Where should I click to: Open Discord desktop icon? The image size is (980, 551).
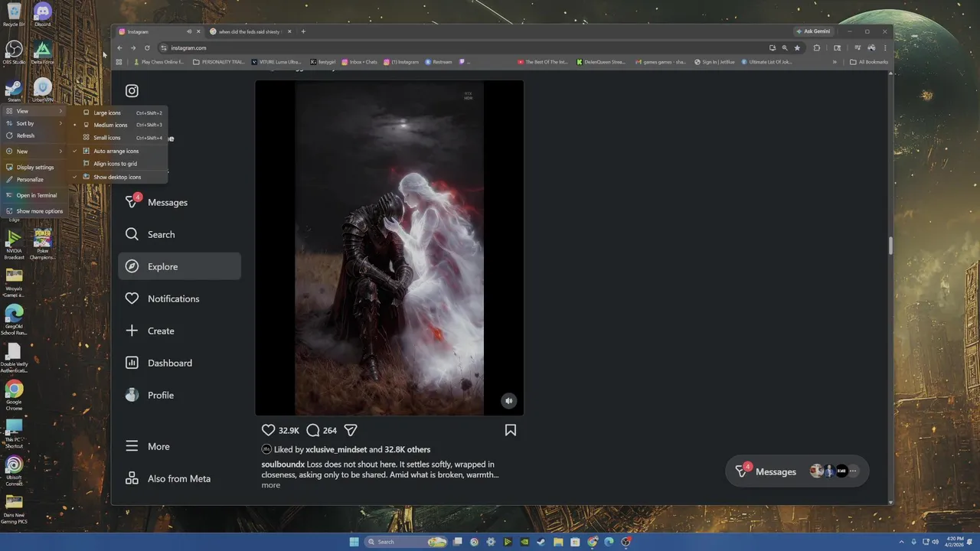43,15
